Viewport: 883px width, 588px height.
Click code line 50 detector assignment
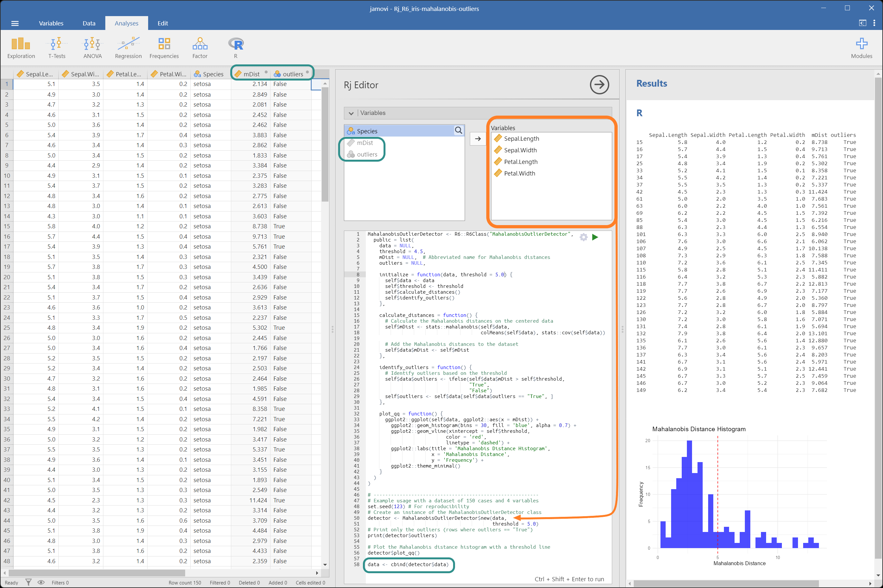437,518
